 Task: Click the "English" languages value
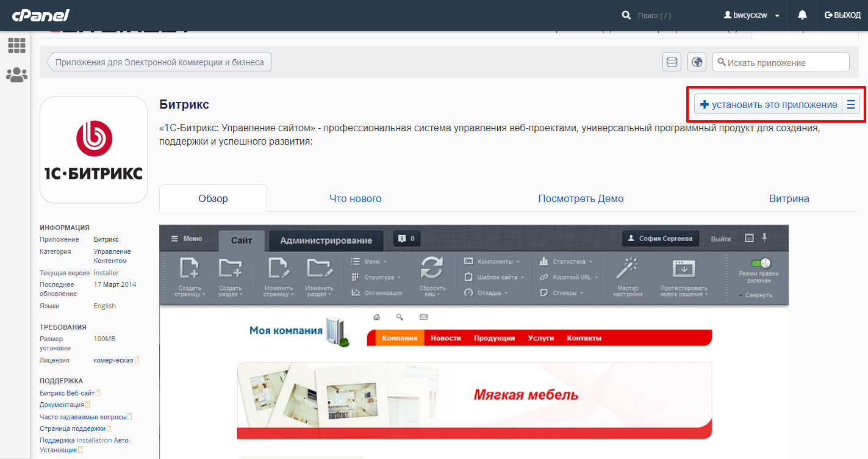[104, 306]
